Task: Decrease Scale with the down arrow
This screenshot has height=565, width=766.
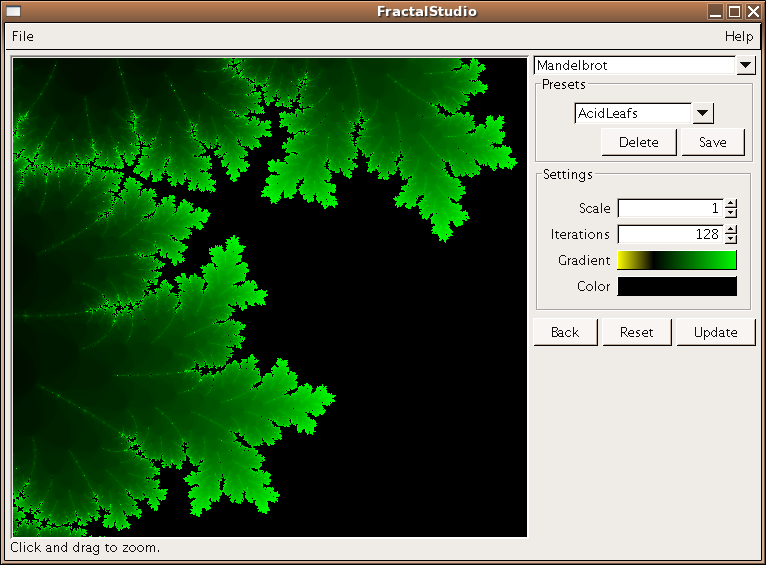Action: pyautogui.click(x=731, y=213)
